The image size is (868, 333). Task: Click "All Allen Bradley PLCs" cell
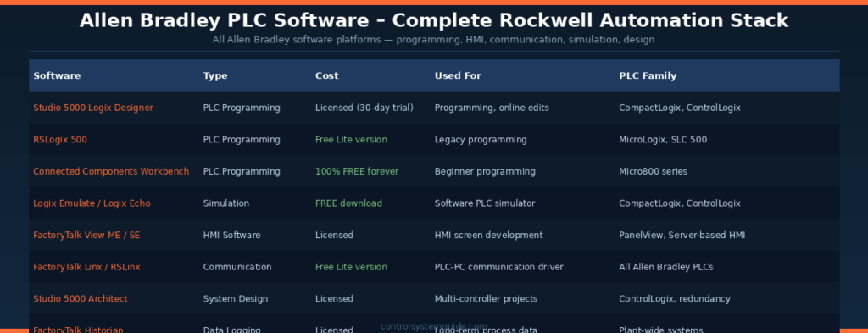(666, 267)
